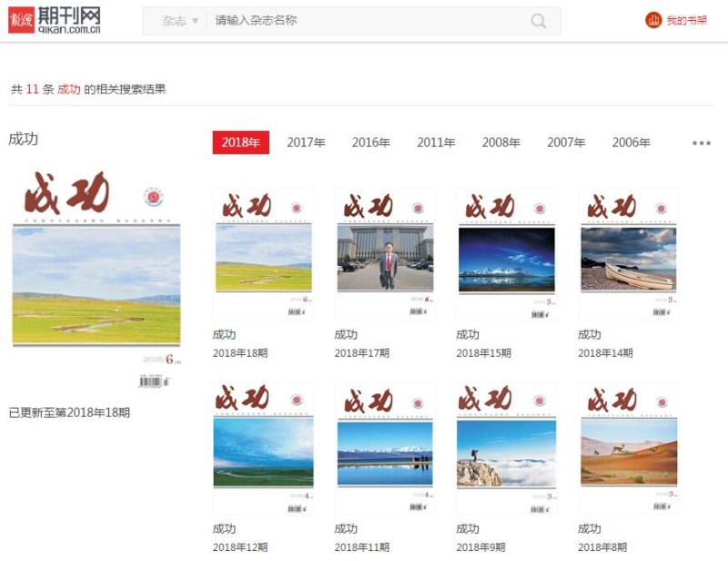Select the 2008年 year filter
Screen dimensions: 728x561
coord(501,142)
